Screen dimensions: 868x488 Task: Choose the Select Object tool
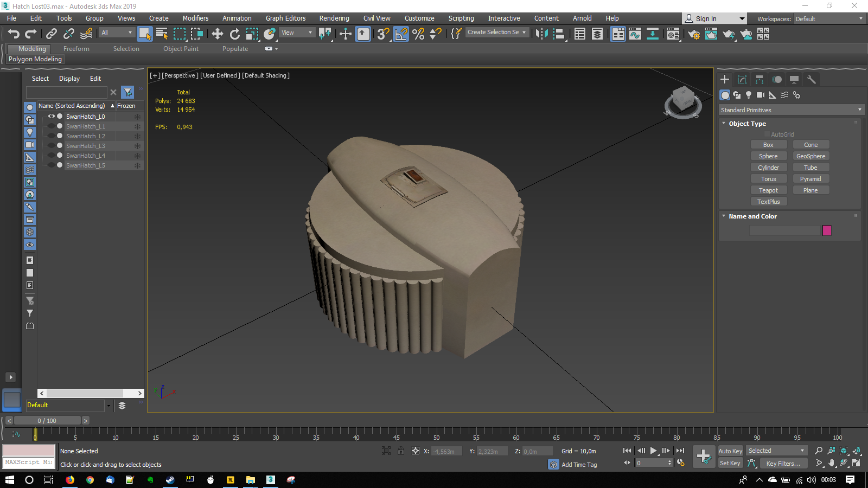(144, 34)
